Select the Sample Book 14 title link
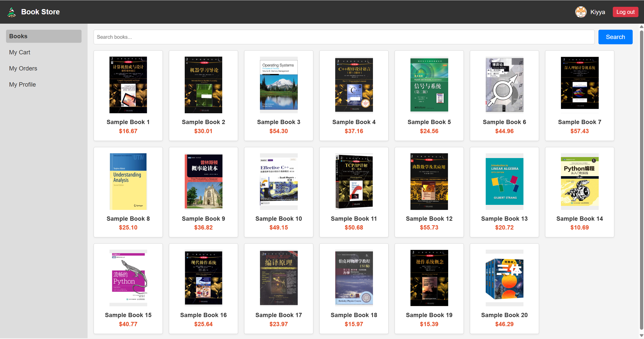Image resolution: width=644 pixels, height=339 pixels. click(579, 218)
